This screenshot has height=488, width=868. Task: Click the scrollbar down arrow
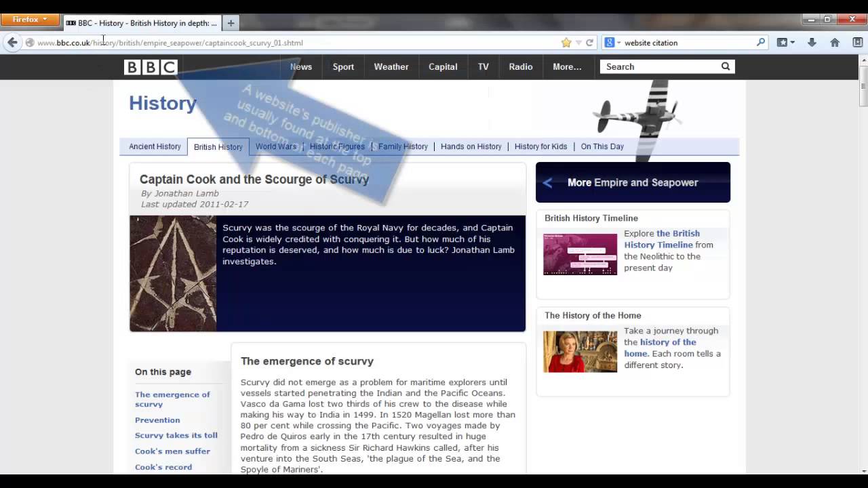(863, 470)
